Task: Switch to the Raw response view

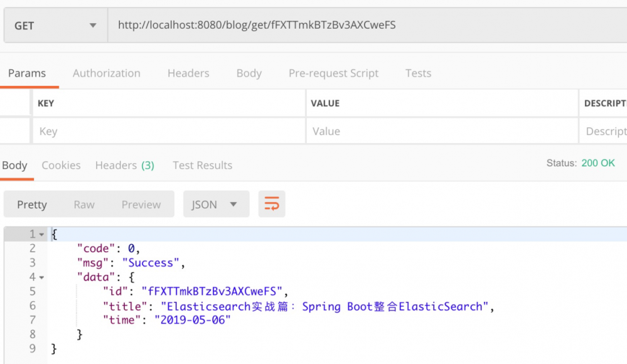Action: (x=84, y=204)
